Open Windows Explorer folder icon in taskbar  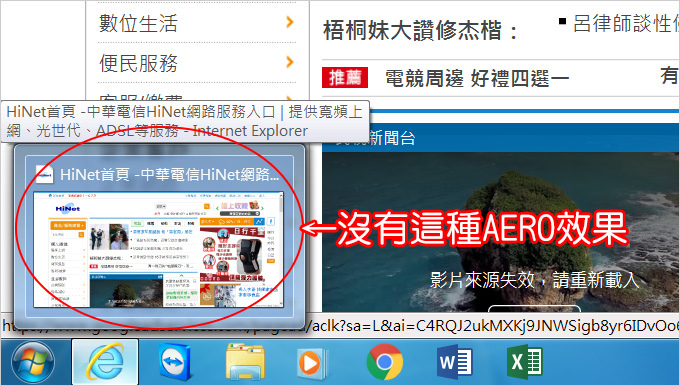[x=245, y=362]
